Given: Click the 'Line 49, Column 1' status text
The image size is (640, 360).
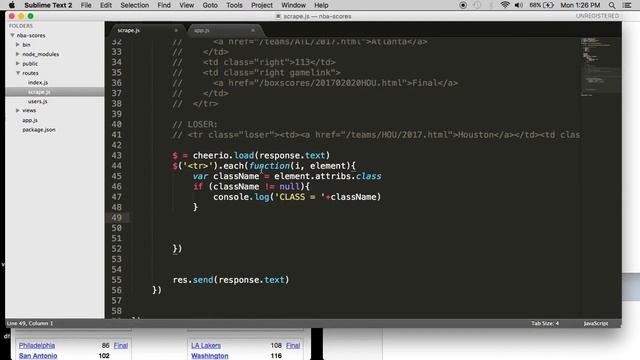Looking at the screenshot, I should click(x=30, y=323).
